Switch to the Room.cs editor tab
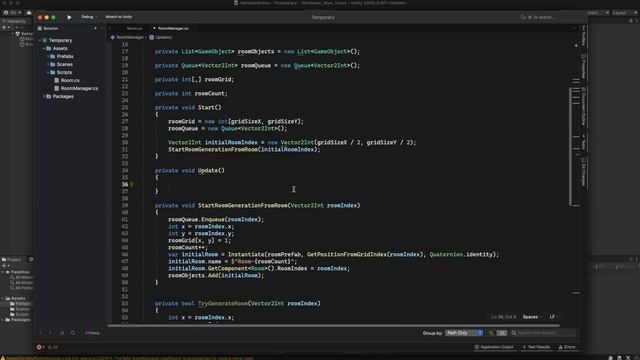Screen dimensions: 640x360 [134, 29]
